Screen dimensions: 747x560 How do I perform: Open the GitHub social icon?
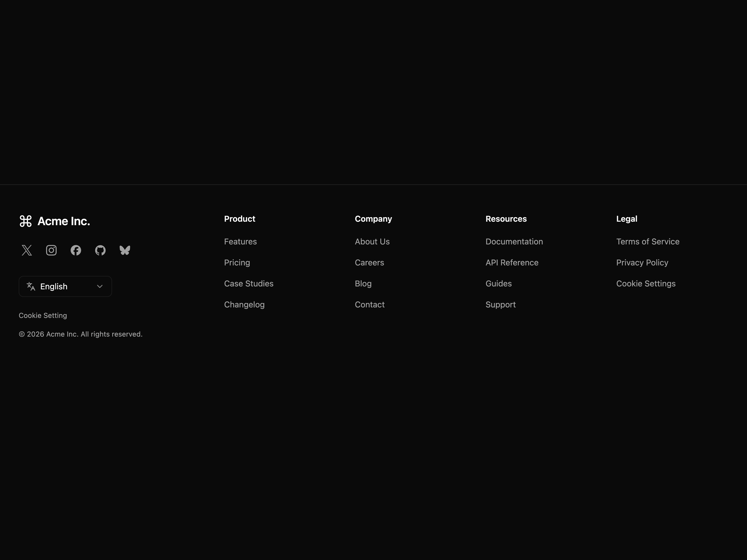[100, 250]
